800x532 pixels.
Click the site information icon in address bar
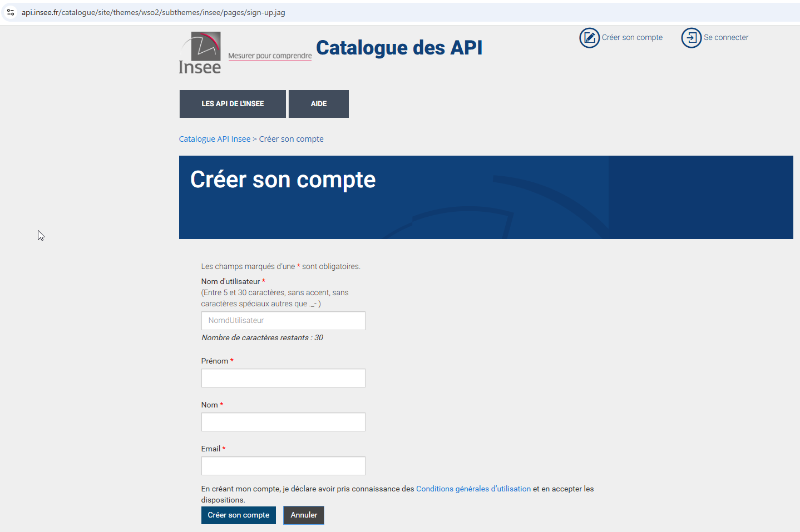pos(11,12)
